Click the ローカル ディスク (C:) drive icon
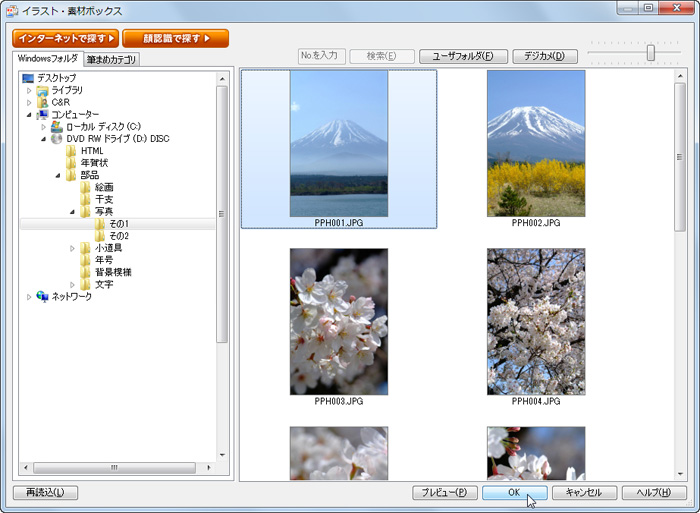The width and height of the screenshot is (700, 513). click(x=57, y=127)
